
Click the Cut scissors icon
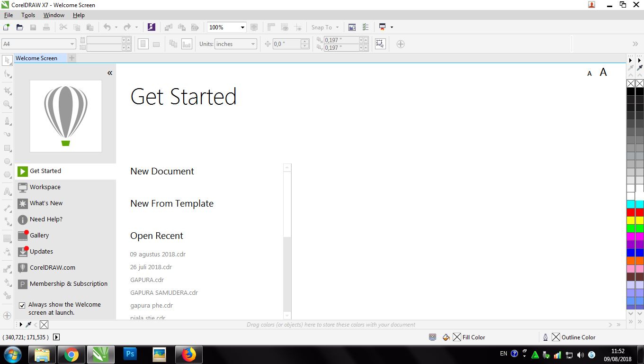click(63, 27)
